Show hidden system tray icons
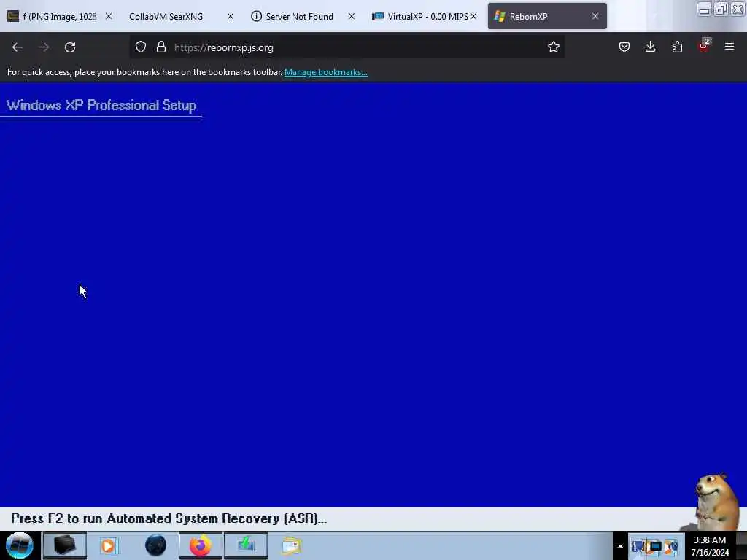747x560 pixels. pyautogui.click(x=620, y=546)
